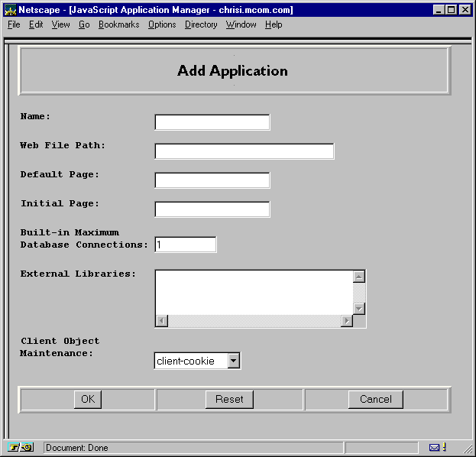Image resolution: width=476 pixels, height=457 pixels.
Task: Click the Netscape icon in title bar
Action: pos(10,10)
